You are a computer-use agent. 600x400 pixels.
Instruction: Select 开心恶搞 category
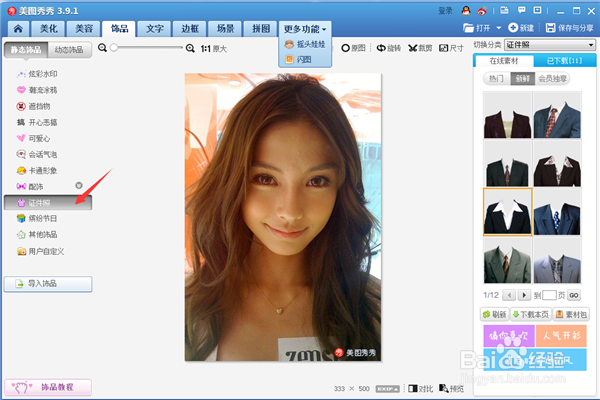(37, 122)
